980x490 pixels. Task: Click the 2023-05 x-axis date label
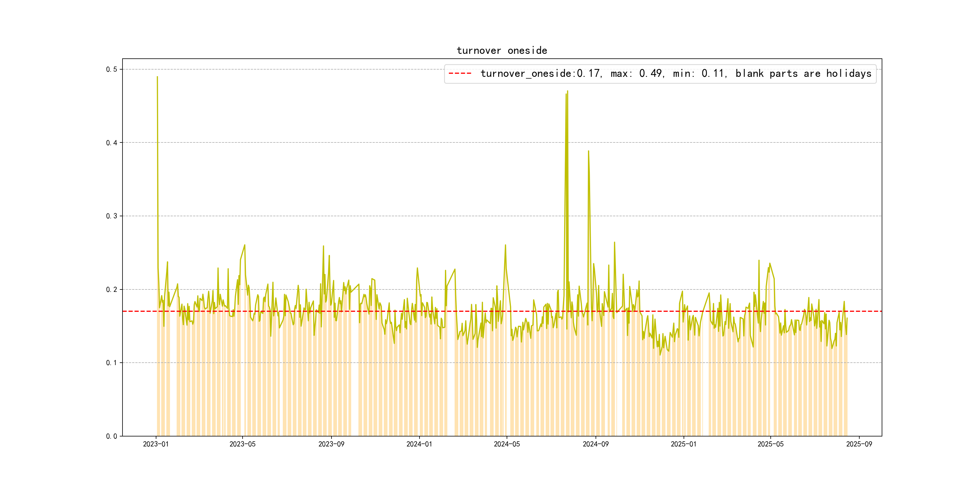coord(242,444)
